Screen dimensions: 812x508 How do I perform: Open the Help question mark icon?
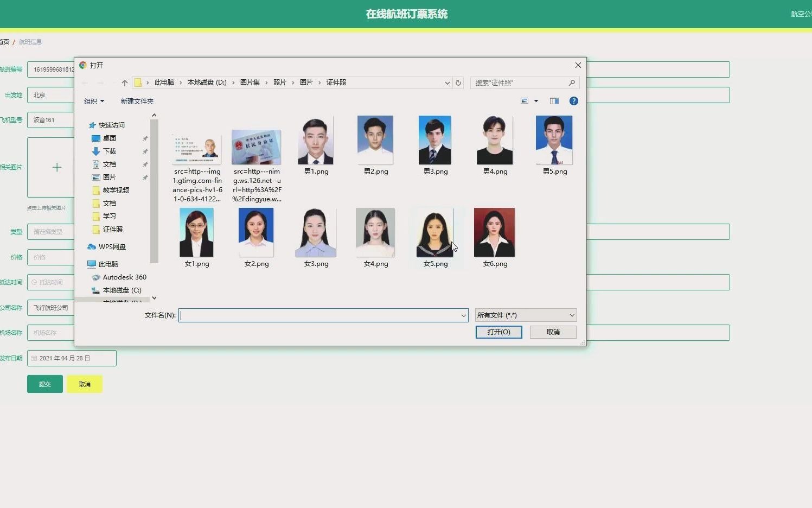[x=573, y=100]
